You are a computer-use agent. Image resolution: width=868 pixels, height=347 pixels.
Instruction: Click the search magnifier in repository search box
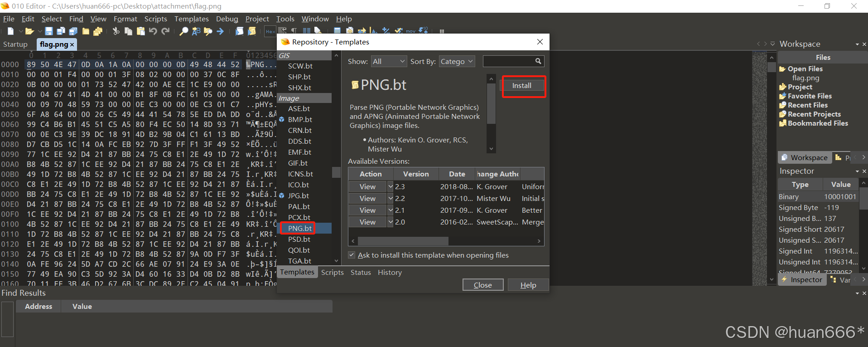(538, 61)
